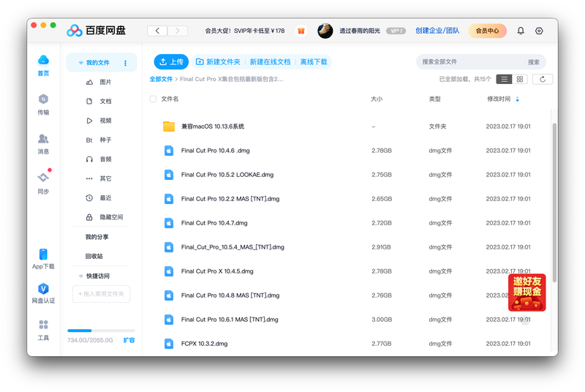The width and height of the screenshot is (585, 392).
Task: Open the user avatar profile picture
Action: click(x=325, y=31)
